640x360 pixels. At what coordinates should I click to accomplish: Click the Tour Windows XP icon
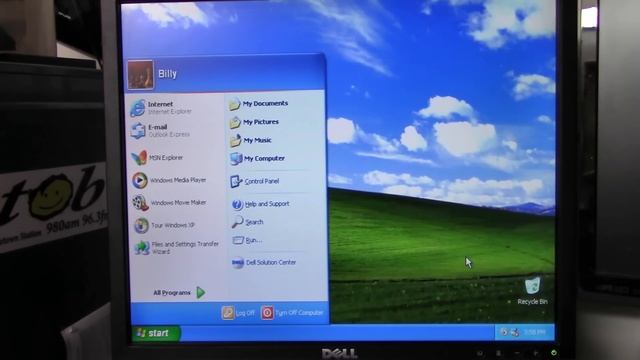pos(141,225)
